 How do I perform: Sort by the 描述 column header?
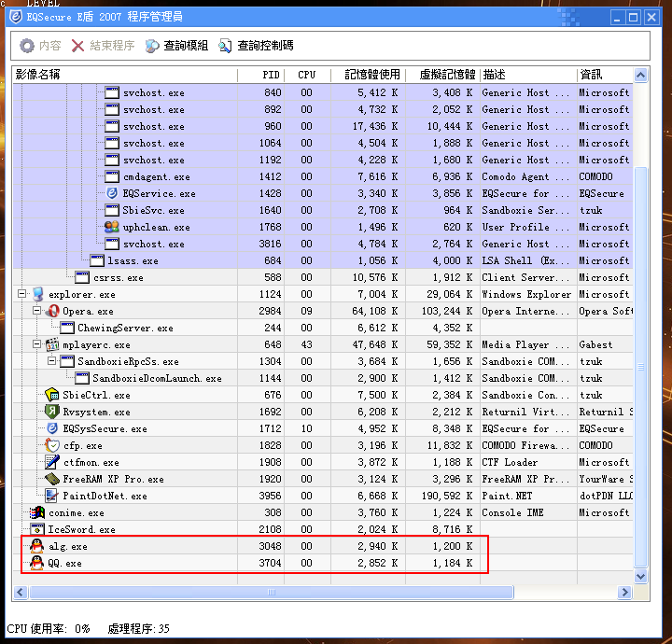(x=528, y=75)
